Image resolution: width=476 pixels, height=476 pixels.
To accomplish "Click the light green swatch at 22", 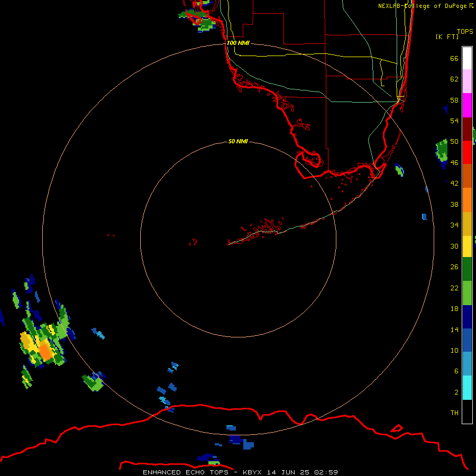I will (467, 293).
